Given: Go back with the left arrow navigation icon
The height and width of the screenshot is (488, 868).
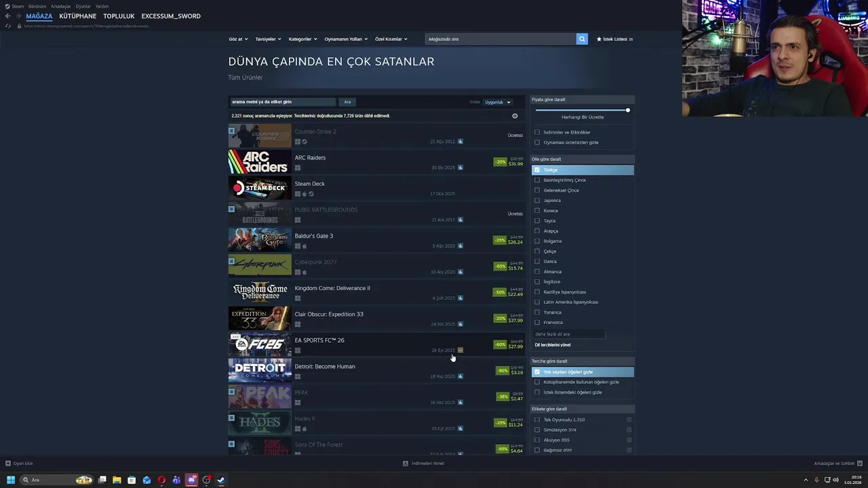Looking at the screenshot, I should (7, 16).
